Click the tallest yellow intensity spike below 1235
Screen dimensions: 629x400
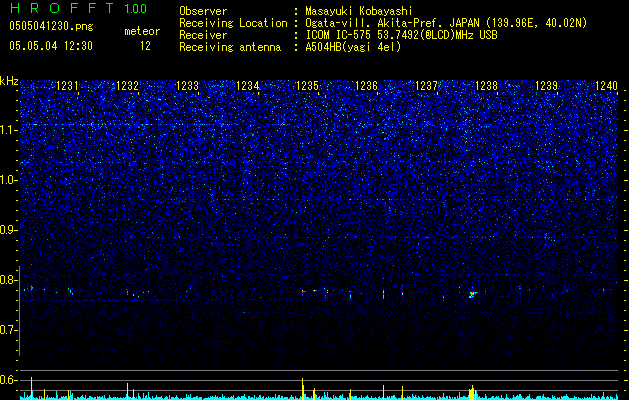coord(303,388)
